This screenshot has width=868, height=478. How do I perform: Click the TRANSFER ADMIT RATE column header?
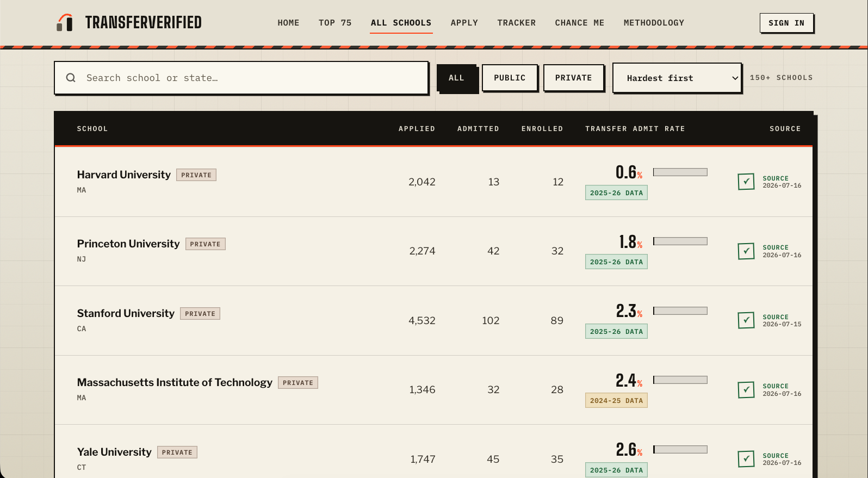[635, 129]
